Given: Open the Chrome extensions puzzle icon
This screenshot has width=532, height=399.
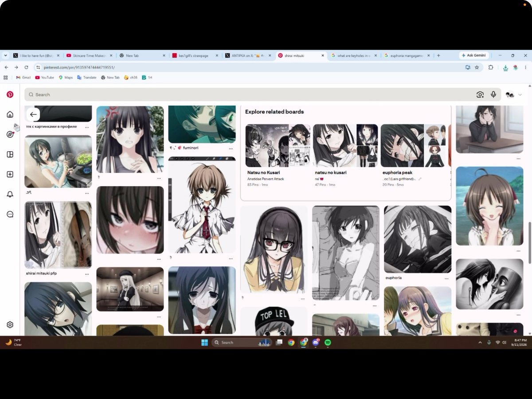Looking at the screenshot, I should [x=491, y=67].
